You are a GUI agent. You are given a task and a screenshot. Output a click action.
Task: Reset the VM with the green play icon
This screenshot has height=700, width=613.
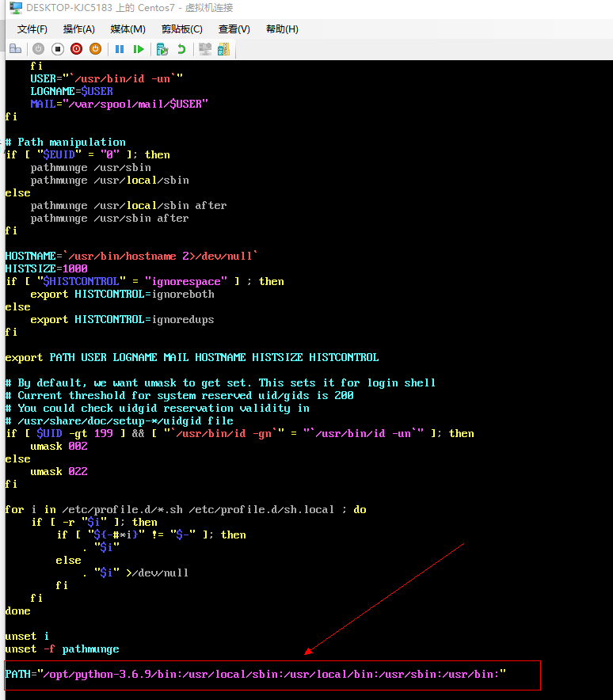(139, 49)
